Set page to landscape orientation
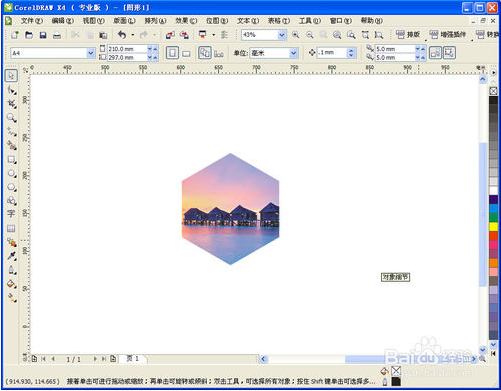The width and height of the screenshot is (501, 391). coord(186,53)
